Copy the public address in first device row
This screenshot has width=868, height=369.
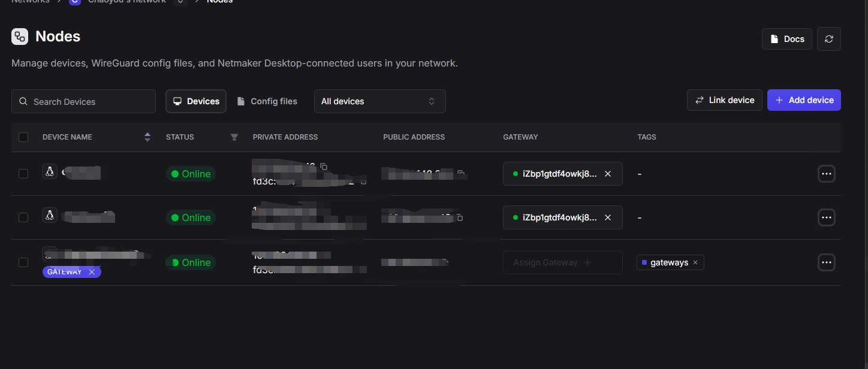click(x=460, y=174)
